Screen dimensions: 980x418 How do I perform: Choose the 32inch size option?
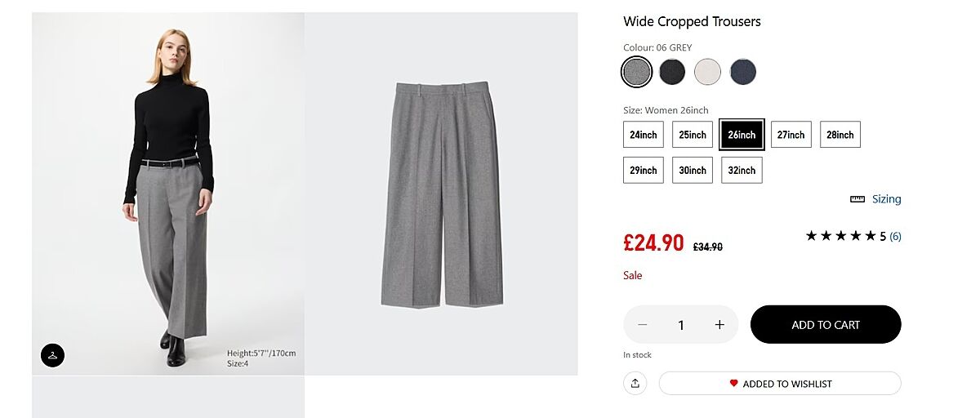742,171
